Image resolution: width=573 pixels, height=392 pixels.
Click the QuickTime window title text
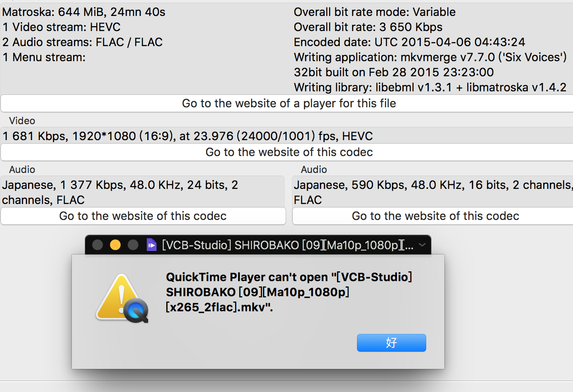[287, 245]
